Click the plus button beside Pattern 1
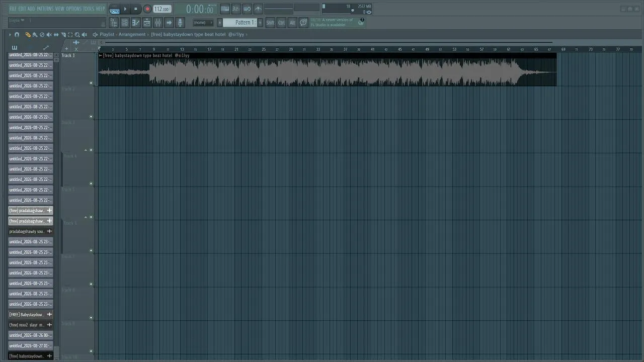The height and width of the screenshot is (362, 644). coord(260,23)
